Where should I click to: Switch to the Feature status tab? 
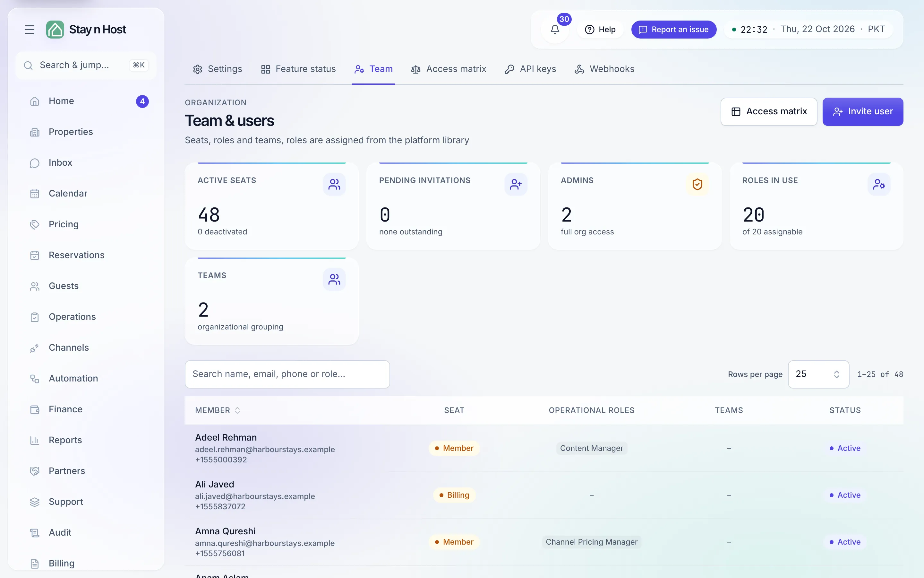pyautogui.click(x=298, y=69)
